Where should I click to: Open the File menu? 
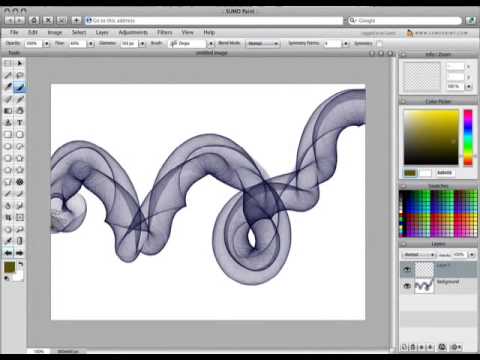[14, 32]
